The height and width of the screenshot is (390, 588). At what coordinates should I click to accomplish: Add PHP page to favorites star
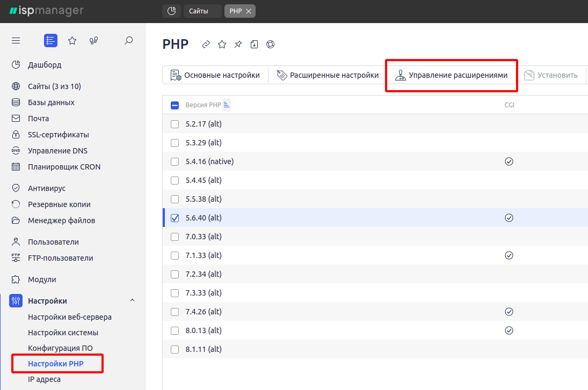pyautogui.click(x=222, y=45)
